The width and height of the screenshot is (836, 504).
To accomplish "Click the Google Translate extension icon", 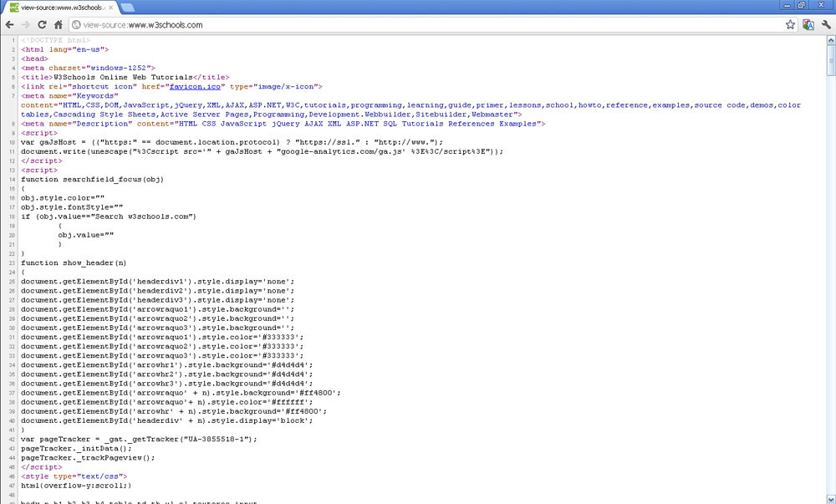I will pyautogui.click(x=808, y=25).
